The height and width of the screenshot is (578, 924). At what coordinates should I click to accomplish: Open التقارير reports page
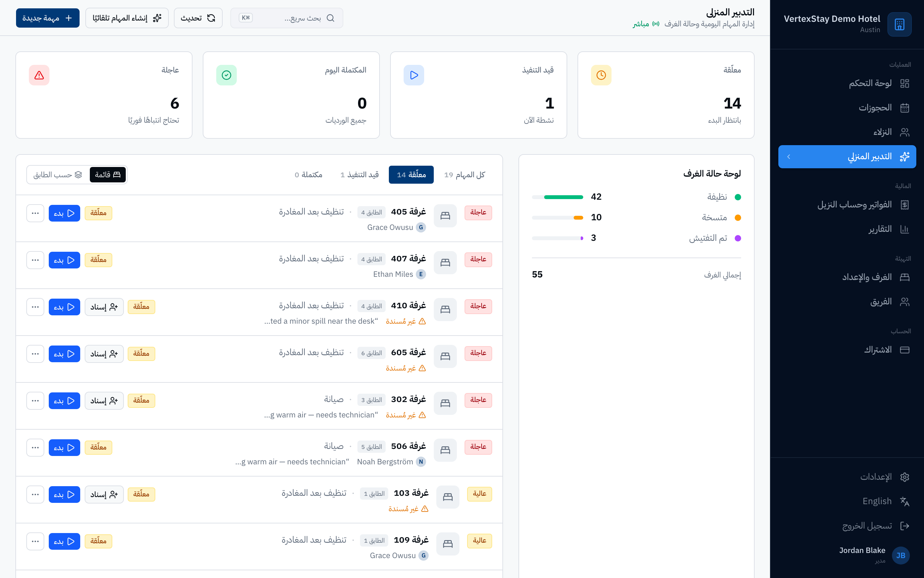click(847, 229)
